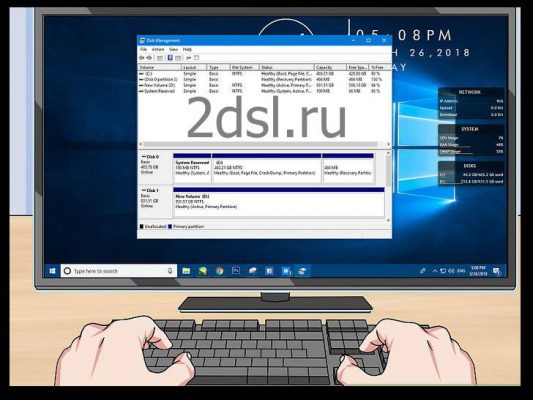Click the last toolbar icon, Disk List Settings
The image size is (533, 400).
196,58
